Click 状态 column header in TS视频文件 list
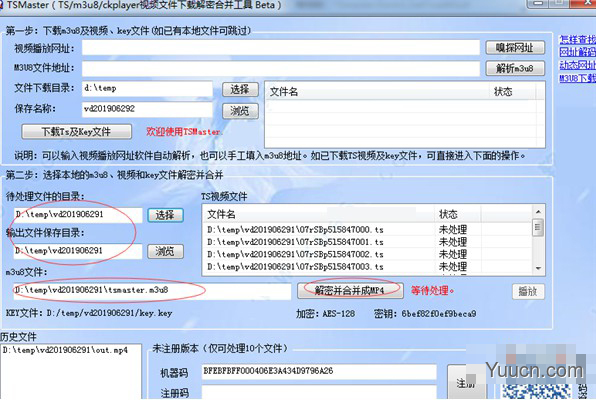This screenshot has height=400, width=596. click(458, 214)
